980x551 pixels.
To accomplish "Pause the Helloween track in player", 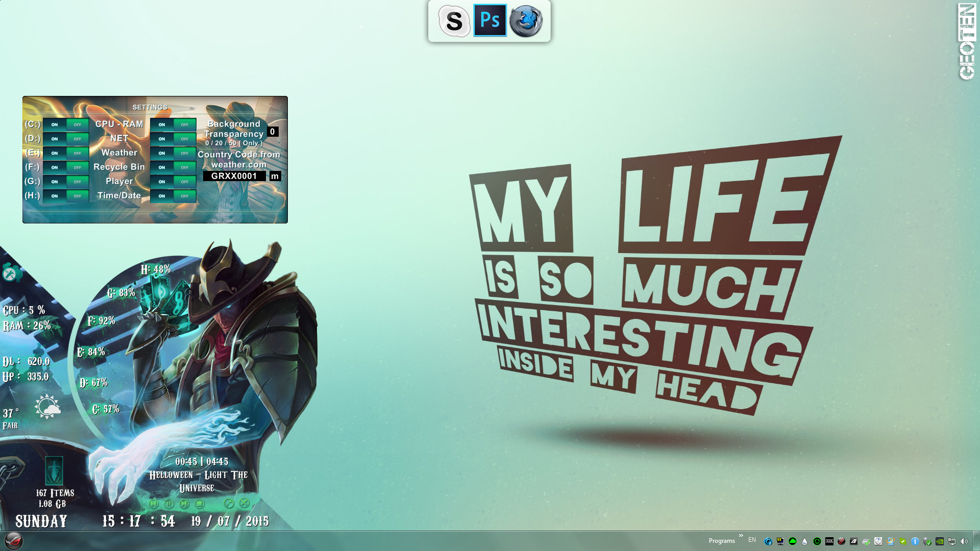I will click(169, 504).
